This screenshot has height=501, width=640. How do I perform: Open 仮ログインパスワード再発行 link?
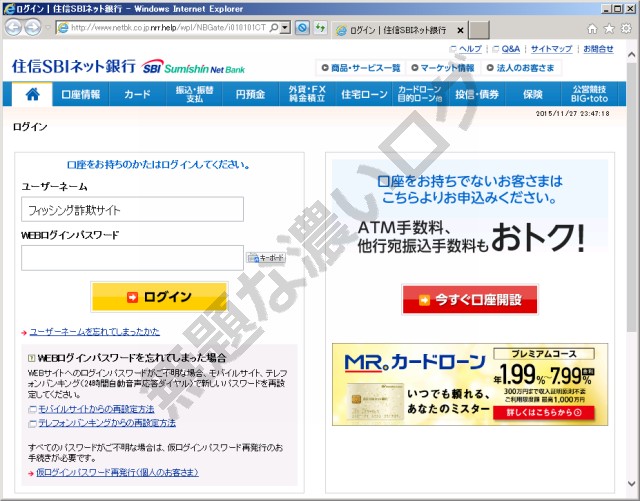tap(117, 472)
